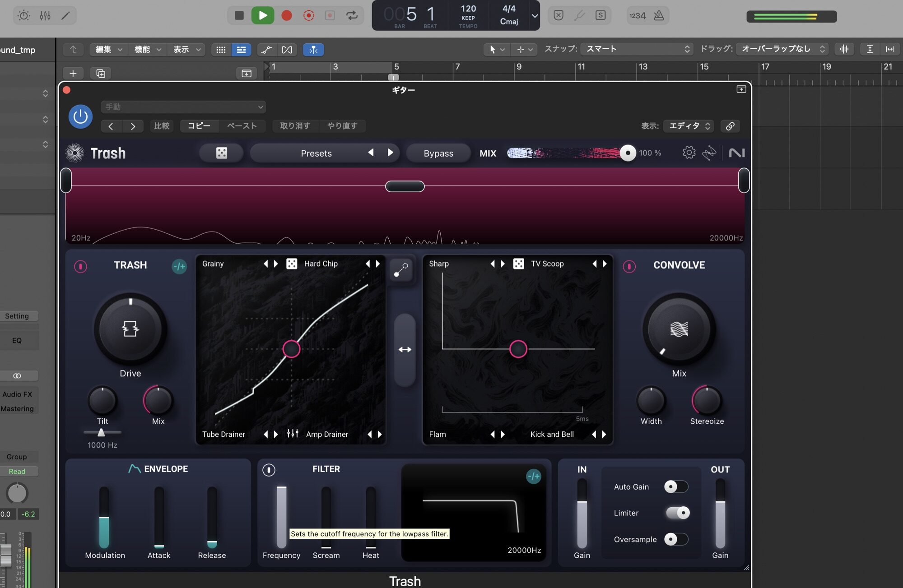Select previous Trash preset arrow
The height and width of the screenshot is (588, 903).
tap(371, 153)
